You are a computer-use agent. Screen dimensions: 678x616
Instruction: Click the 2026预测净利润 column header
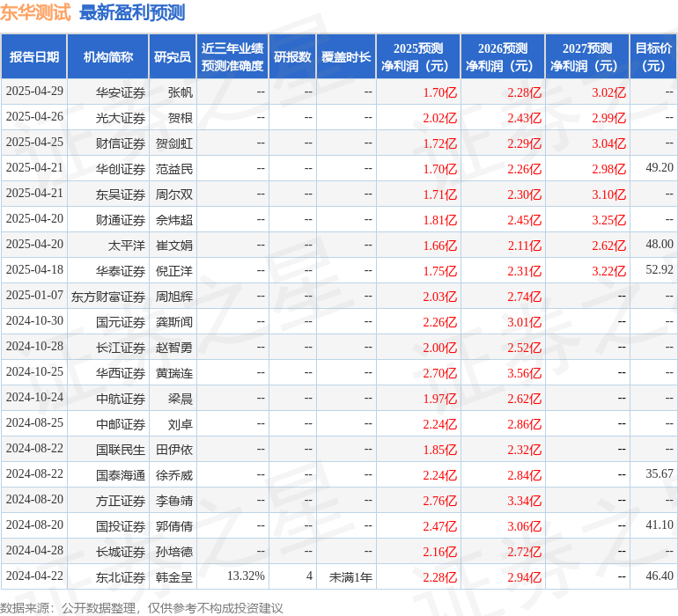(x=503, y=57)
